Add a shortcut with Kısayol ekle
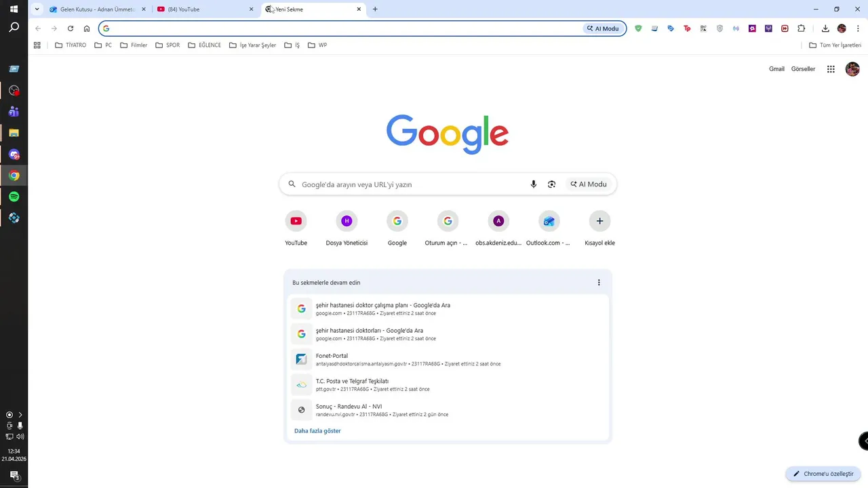This screenshot has height=488, width=868. point(599,228)
